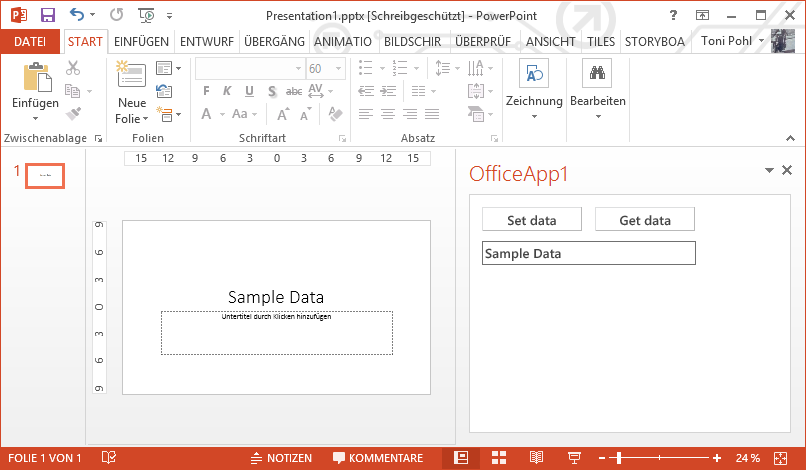Toggle the Kommentare pane
Image resolution: width=806 pixels, height=470 pixels.
click(x=377, y=458)
